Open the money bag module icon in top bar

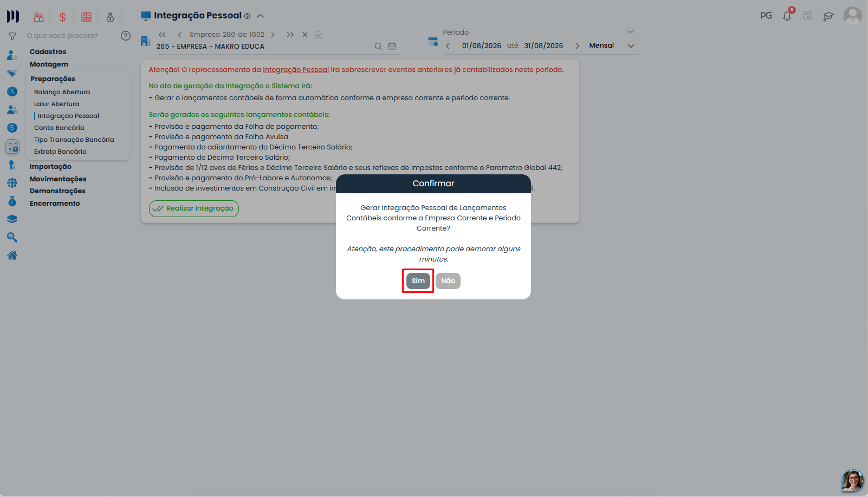pos(110,17)
